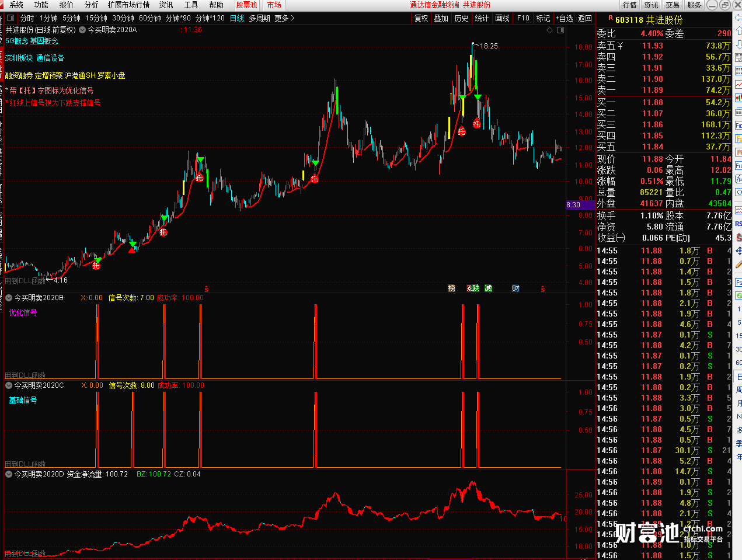742x560 pixels.
Task: Click the F10 toolbar button
Action: 523,18
